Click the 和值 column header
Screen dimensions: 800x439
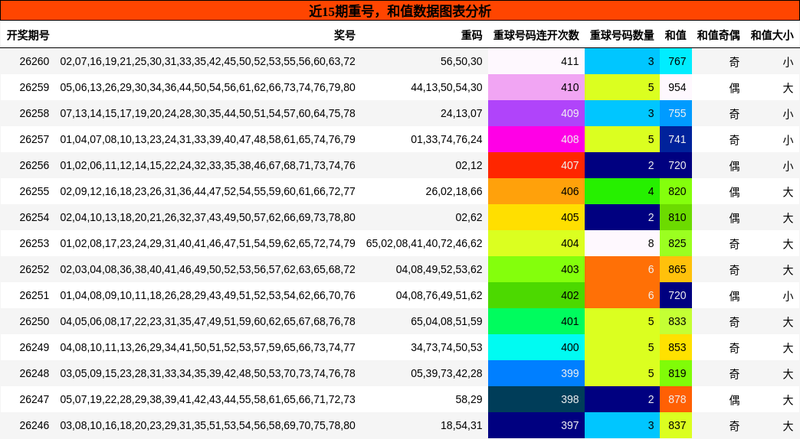(x=676, y=35)
